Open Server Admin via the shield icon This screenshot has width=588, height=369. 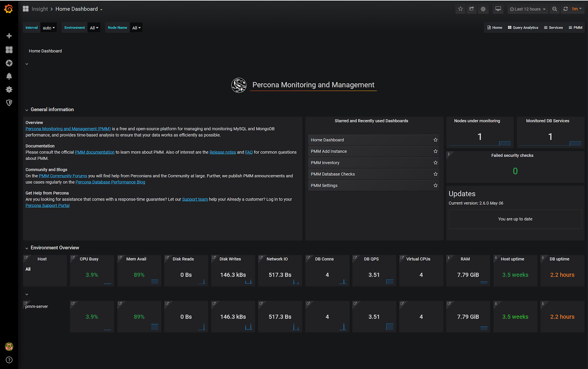9,103
